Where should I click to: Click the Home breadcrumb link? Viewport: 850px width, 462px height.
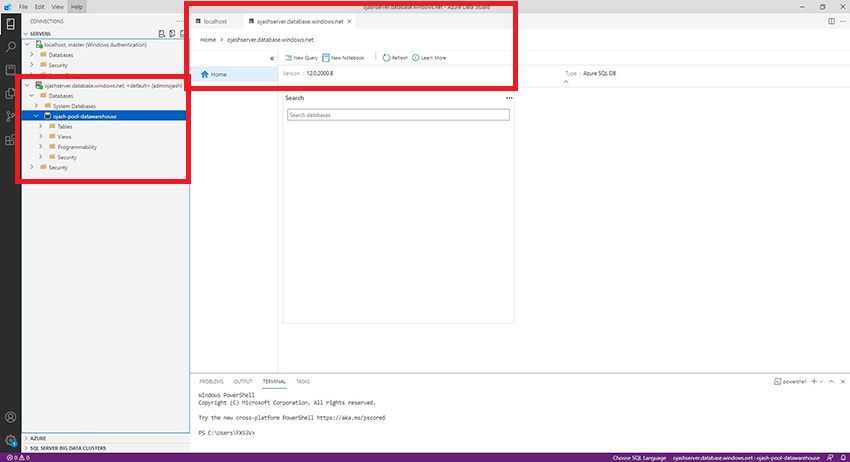[x=208, y=40]
